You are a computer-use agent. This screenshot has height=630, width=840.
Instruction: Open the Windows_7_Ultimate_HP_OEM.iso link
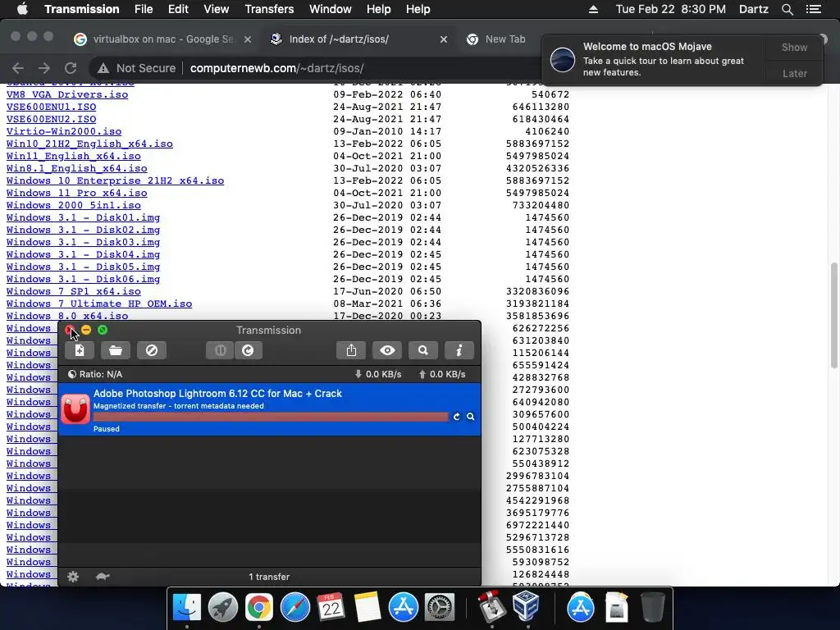pyautogui.click(x=99, y=304)
